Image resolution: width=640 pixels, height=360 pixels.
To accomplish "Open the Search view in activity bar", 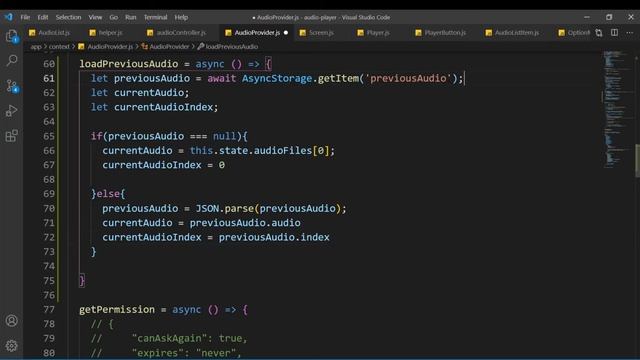I will [x=12, y=61].
